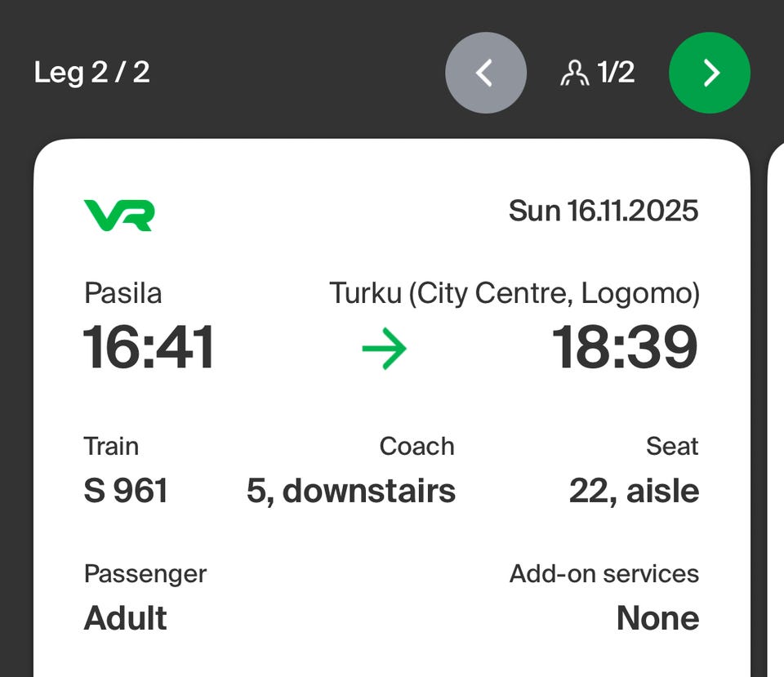Click the Adult passenger type
The height and width of the screenshot is (677, 784).
click(x=125, y=618)
